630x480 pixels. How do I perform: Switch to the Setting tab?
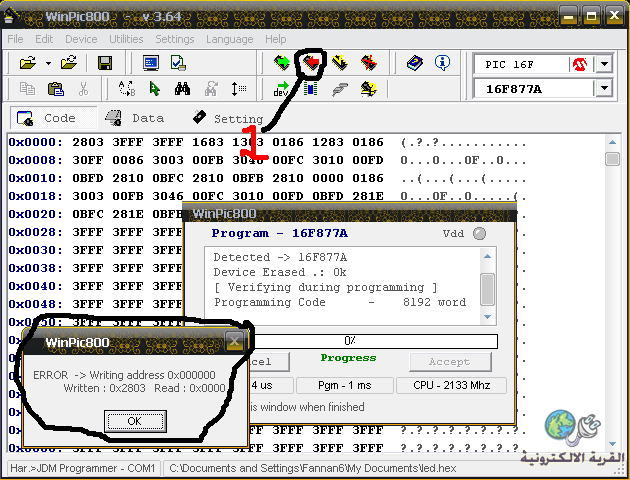click(x=228, y=118)
